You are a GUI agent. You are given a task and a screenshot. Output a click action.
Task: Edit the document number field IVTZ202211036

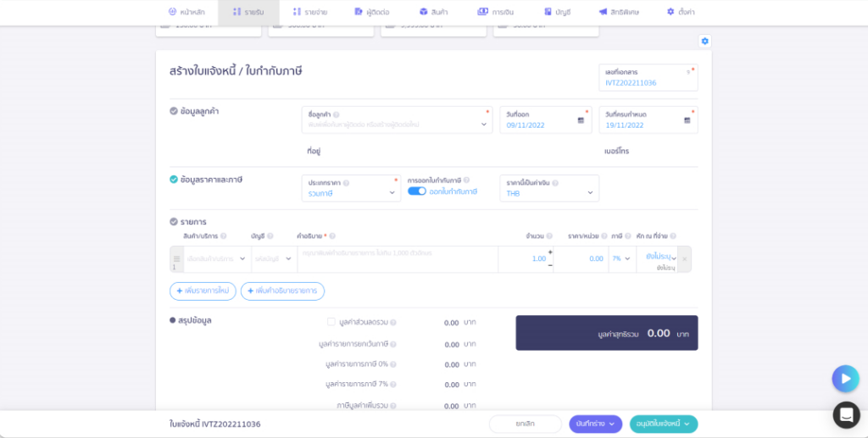[x=648, y=78]
